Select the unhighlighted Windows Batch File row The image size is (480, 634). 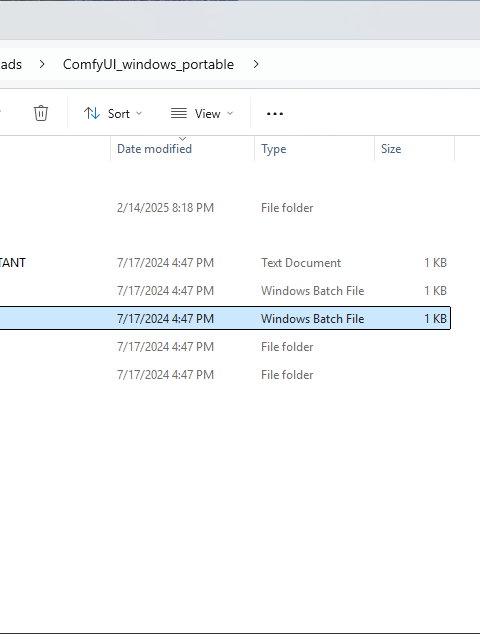[225, 291]
